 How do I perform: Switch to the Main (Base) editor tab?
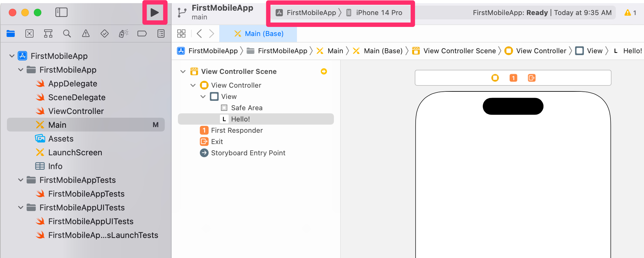258,34
